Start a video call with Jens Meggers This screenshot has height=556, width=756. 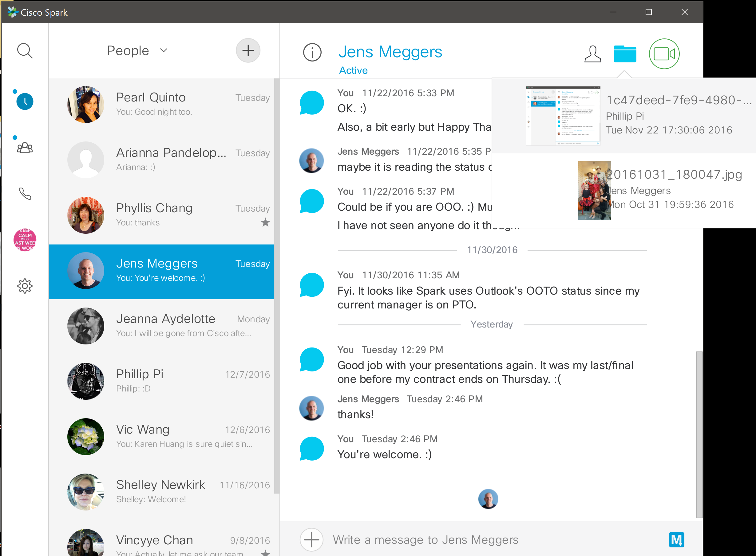click(664, 54)
